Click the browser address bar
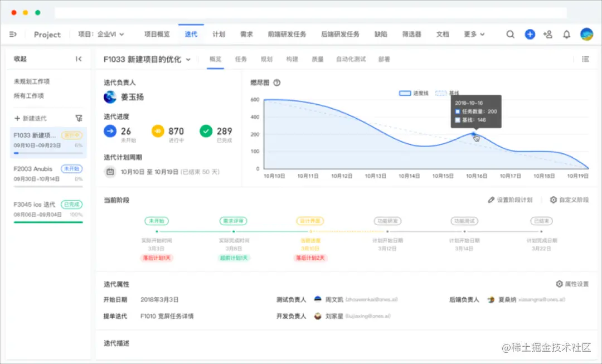Screen dimensions: 602x364 (x=310, y=13)
